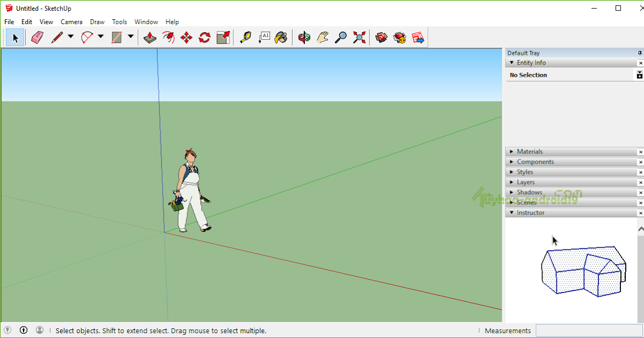Pick the Scale tool
This screenshot has height=338, width=644.
[223, 38]
